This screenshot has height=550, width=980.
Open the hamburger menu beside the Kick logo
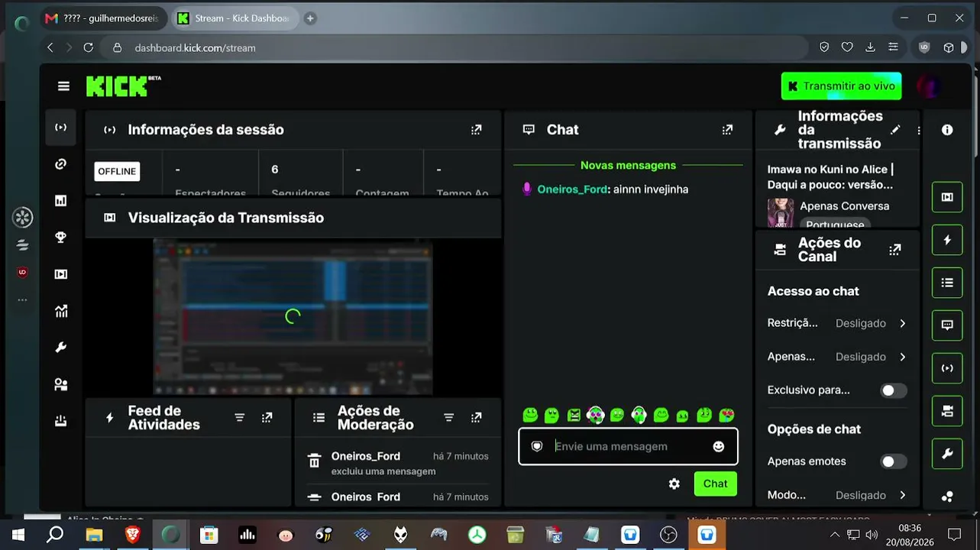tap(63, 86)
